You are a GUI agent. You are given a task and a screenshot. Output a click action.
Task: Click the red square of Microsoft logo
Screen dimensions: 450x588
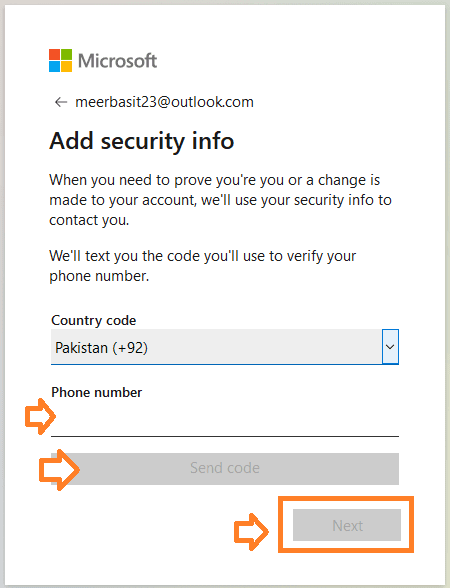pyautogui.click(x=54, y=54)
